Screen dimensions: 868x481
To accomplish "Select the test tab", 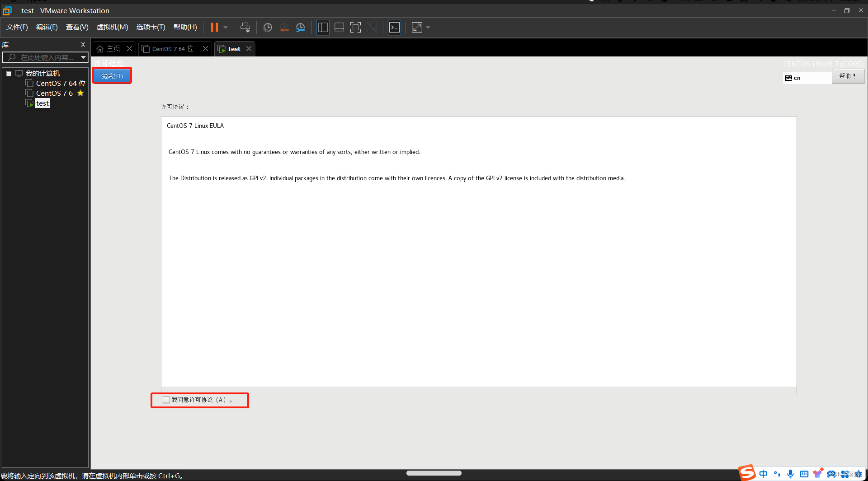I will 234,49.
